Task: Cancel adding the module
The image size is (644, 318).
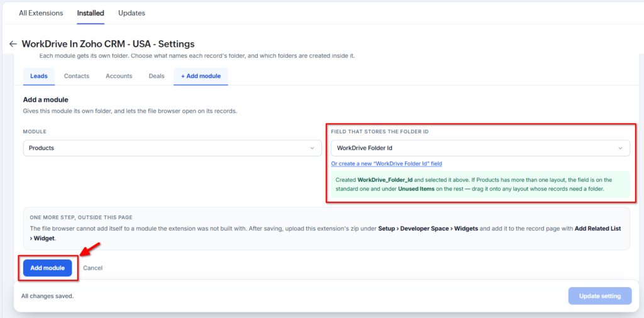Action: 93,268
